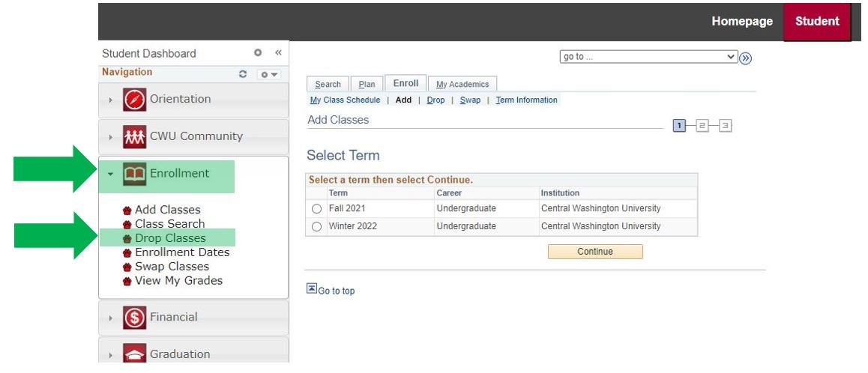Switch to the Plan tab
This screenshot has height=373, width=868.
(x=367, y=84)
